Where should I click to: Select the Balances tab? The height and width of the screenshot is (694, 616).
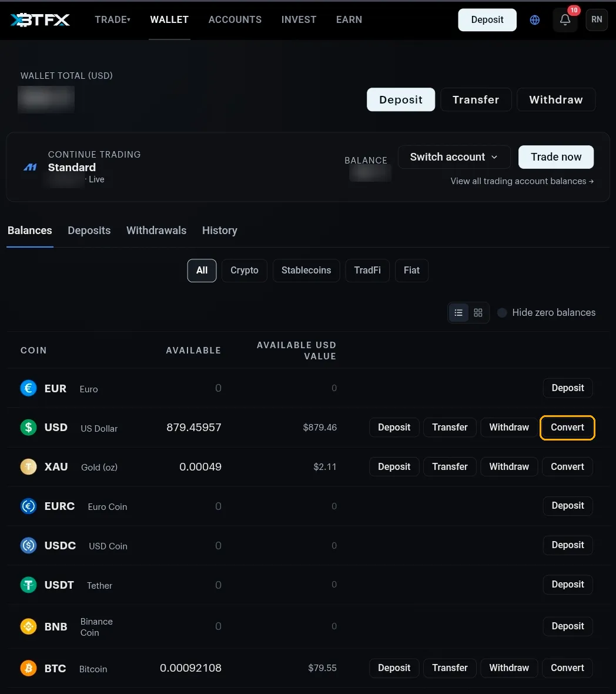(29, 231)
